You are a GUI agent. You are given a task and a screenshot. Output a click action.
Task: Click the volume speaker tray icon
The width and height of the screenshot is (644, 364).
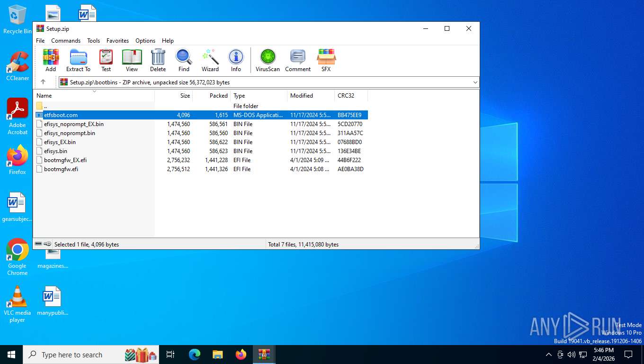pyautogui.click(x=572, y=355)
